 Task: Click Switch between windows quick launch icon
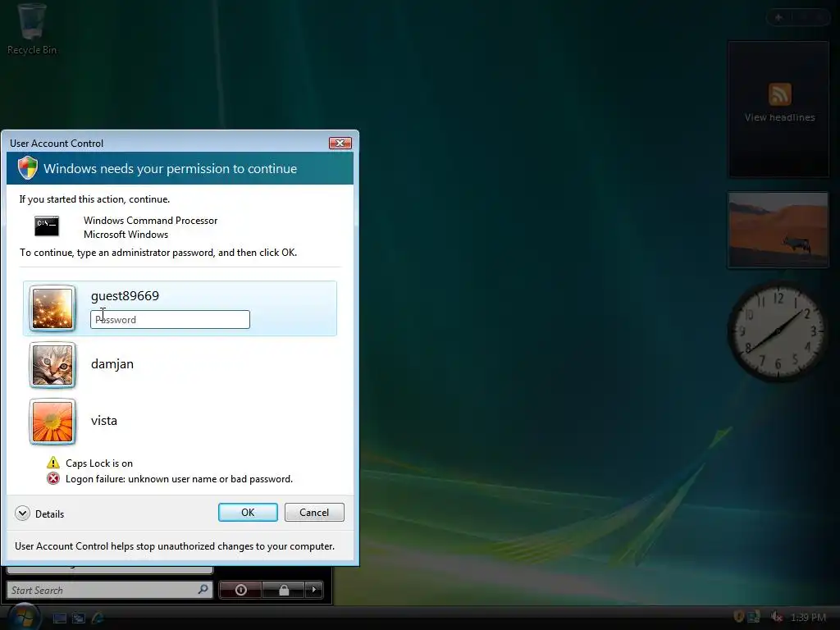(79, 618)
